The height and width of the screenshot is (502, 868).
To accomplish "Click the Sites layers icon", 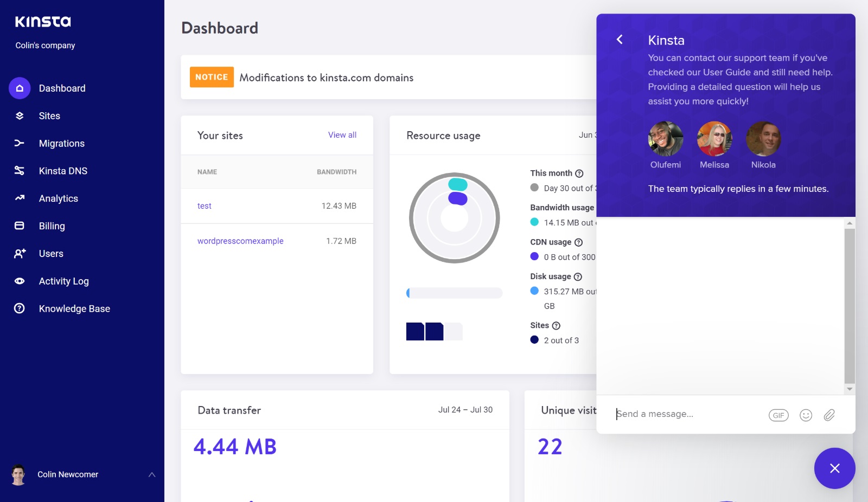I will tap(20, 115).
